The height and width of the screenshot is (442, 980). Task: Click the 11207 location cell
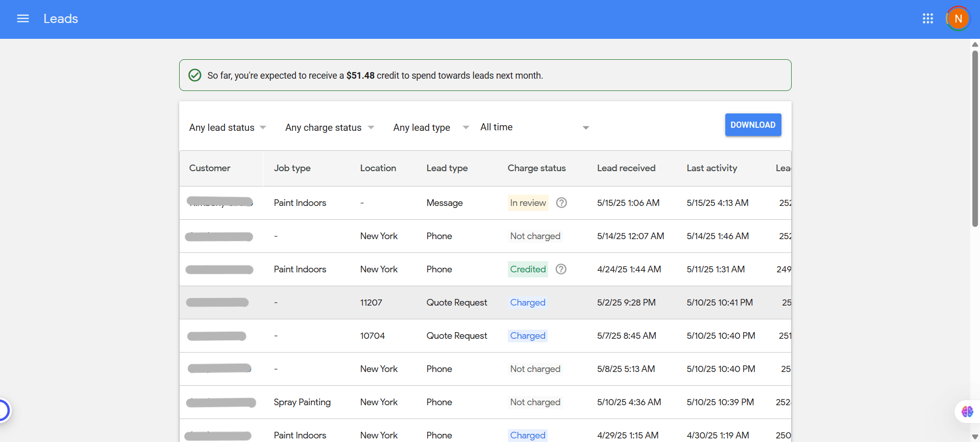(371, 303)
